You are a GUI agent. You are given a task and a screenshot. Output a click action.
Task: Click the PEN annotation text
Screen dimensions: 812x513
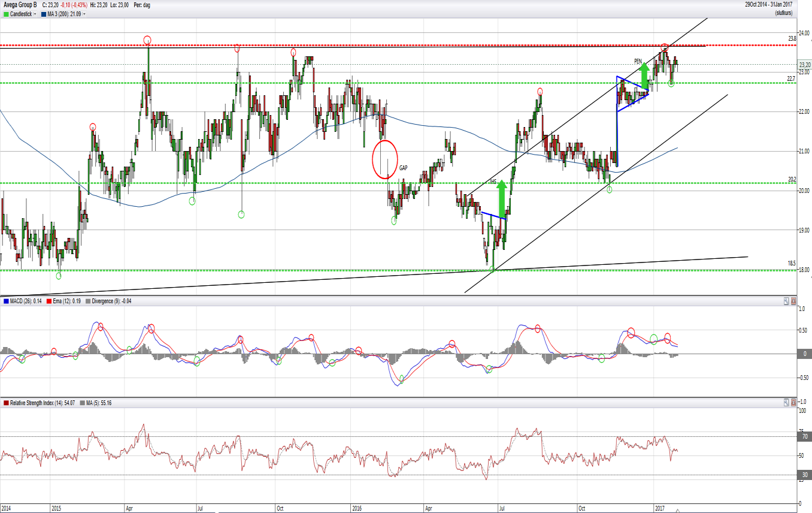[638, 61]
